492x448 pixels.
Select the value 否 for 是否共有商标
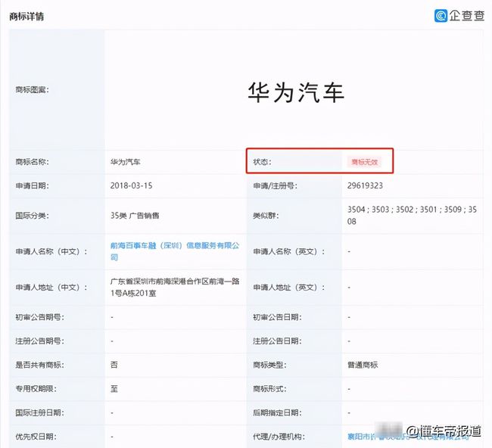pyautogui.click(x=114, y=365)
